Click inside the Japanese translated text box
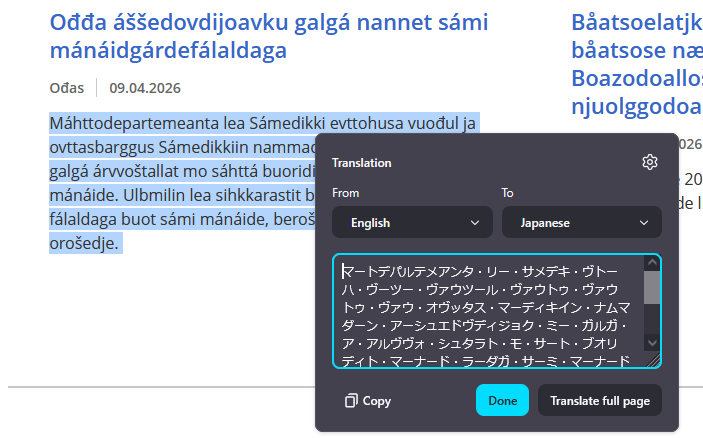Screen dimensions: 703x438 [490, 312]
